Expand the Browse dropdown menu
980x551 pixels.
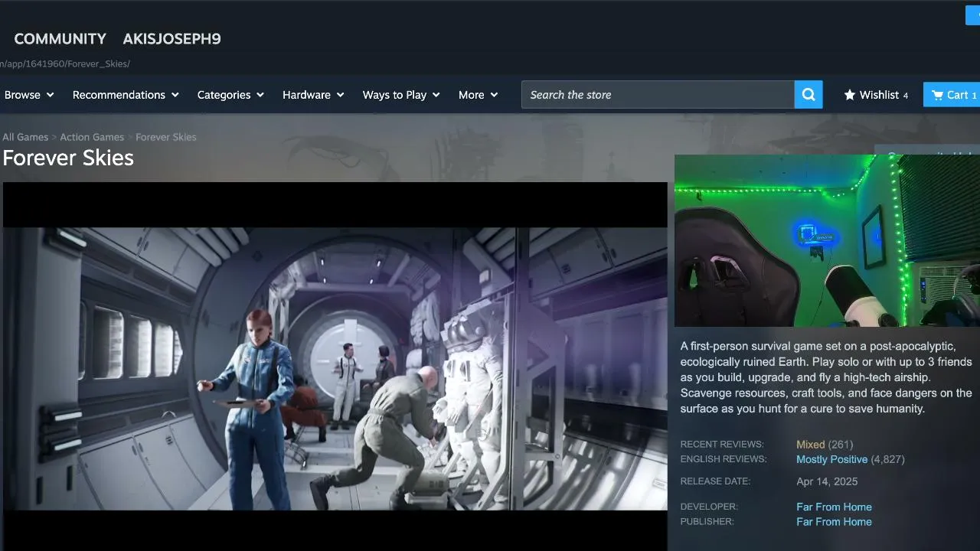pos(29,95)
